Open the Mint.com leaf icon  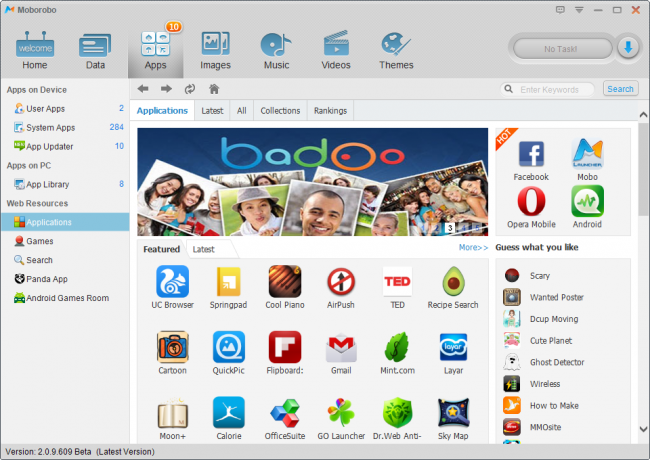[397, 347]
